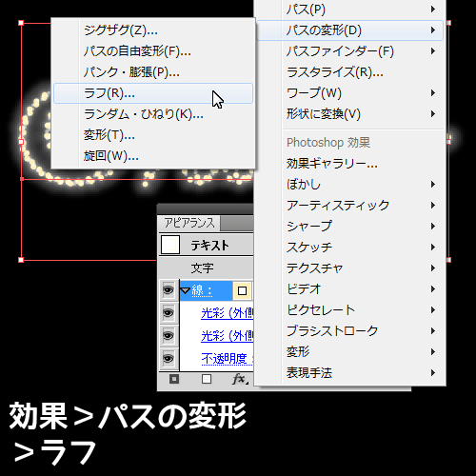The width and height of the screenshot is (476, 476).
Task: Hide the 線 stroke row with eye icon
Action: pyautogui.click(x=169, y=290)
